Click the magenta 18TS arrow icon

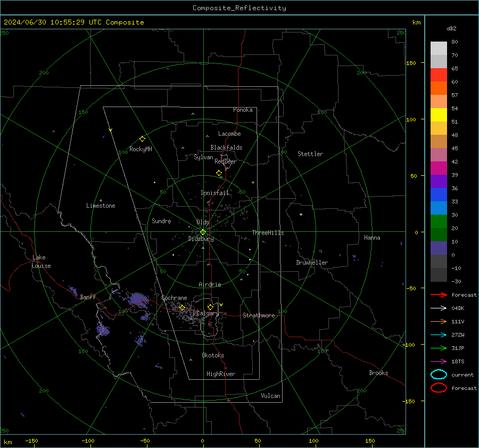pyautogui.click(x=439, y=362)
